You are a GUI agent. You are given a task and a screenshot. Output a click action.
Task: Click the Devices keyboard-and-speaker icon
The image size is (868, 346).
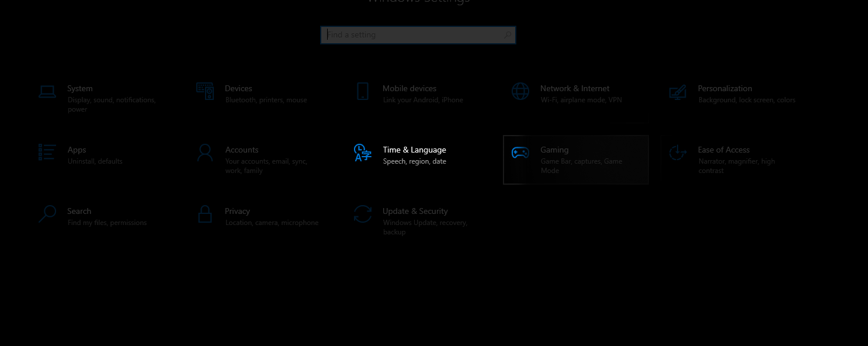pyautogui.click(x=205, y=91)
